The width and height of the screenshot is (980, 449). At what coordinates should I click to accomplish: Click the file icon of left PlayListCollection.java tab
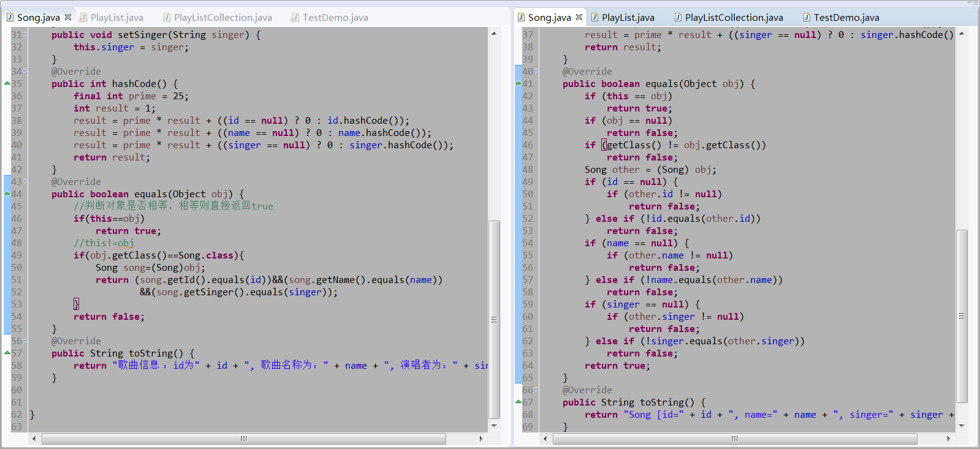pos(167,17)
